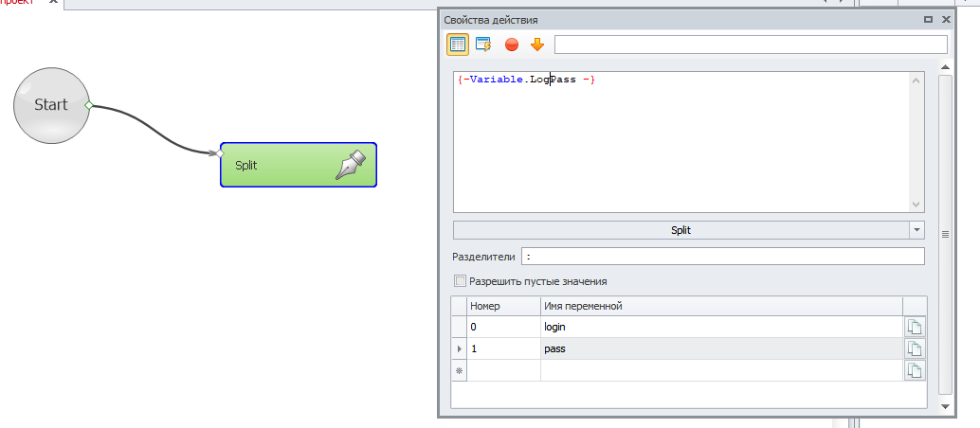Click the pen icon on Split block

[x=351, y=165]
